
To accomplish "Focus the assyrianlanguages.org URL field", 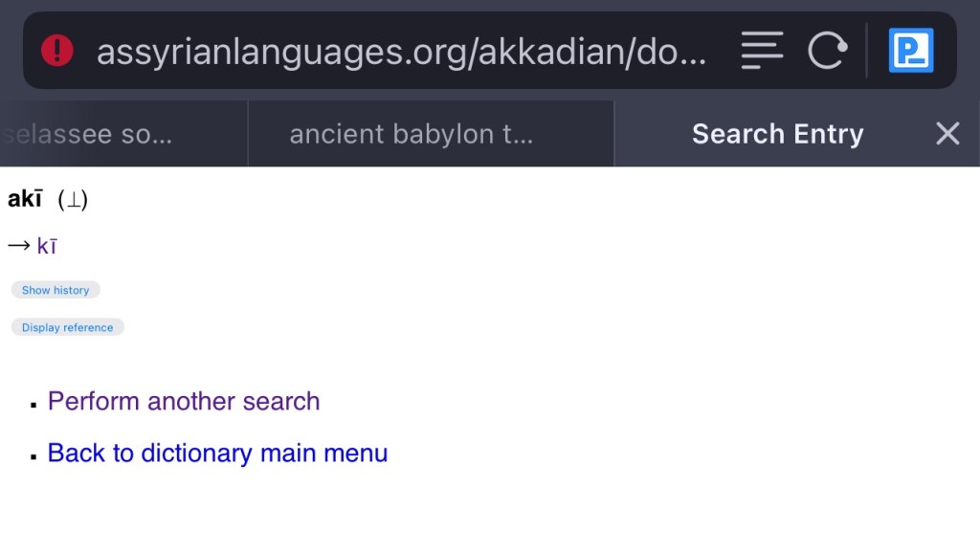I will pos(402,52).
